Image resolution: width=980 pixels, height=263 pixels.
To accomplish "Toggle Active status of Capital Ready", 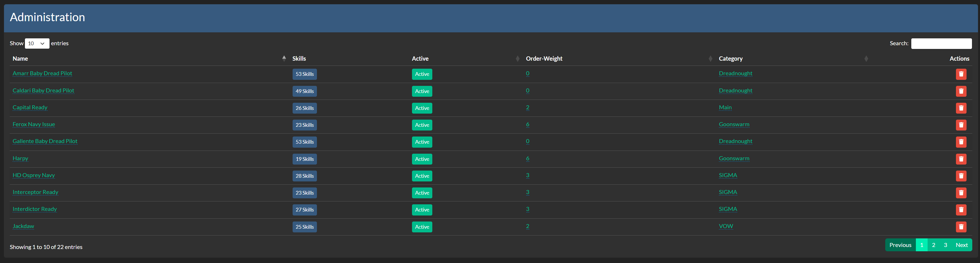I will (421, 108).
